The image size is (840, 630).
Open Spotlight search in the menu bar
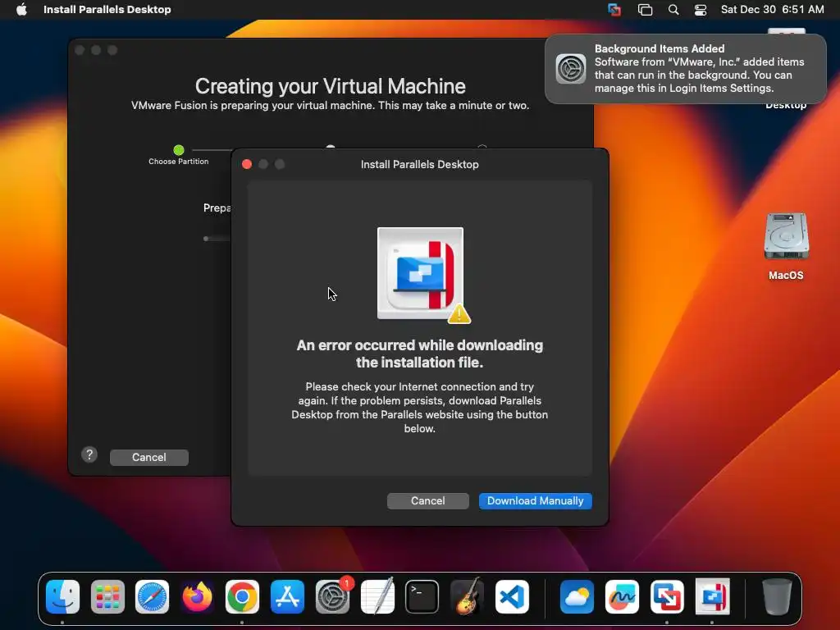coord(673,10)
